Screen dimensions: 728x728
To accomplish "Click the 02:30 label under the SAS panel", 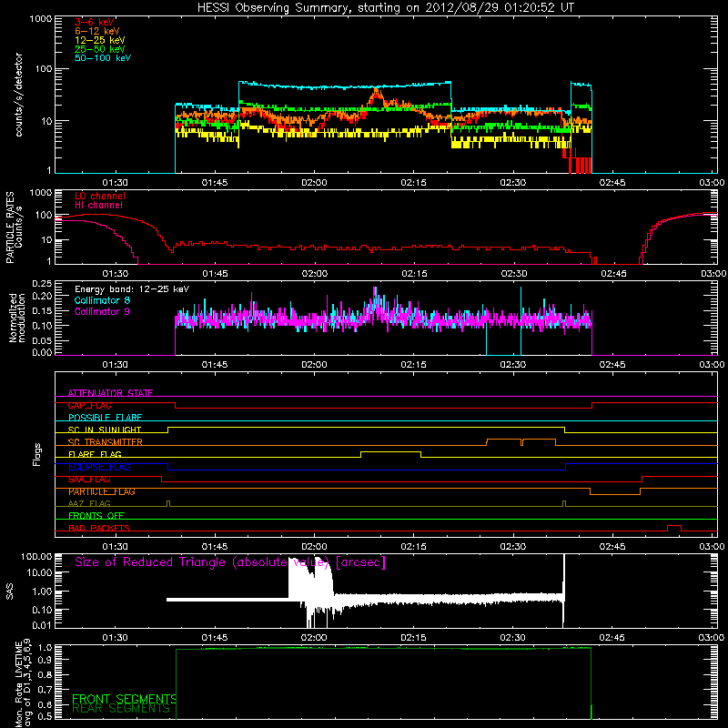I will pos(513,638).
